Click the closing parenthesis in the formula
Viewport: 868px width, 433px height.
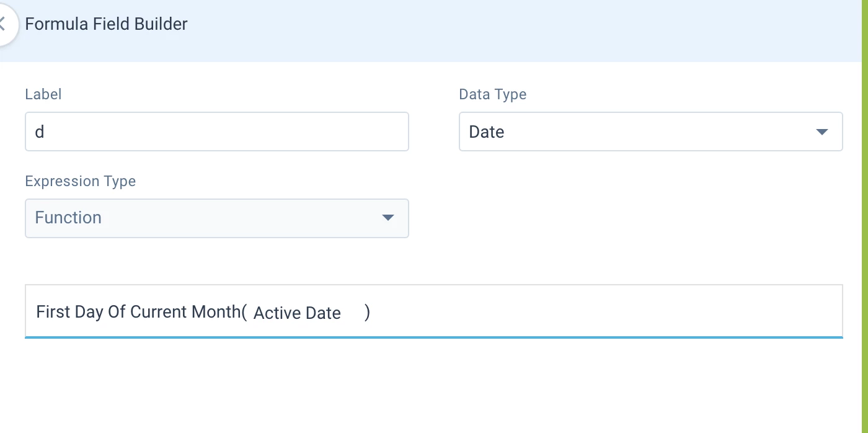(x=367, y=312)
